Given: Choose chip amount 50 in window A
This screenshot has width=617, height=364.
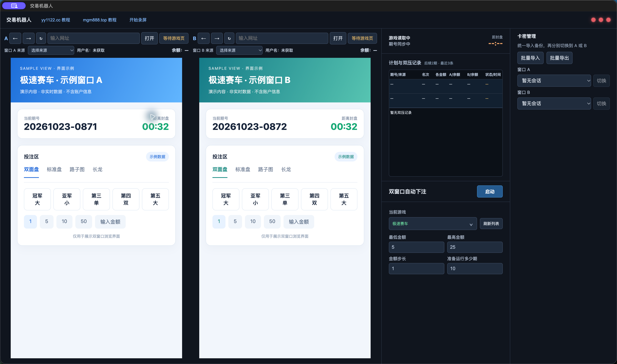Looking at the screenshot, I should (84, 221).
